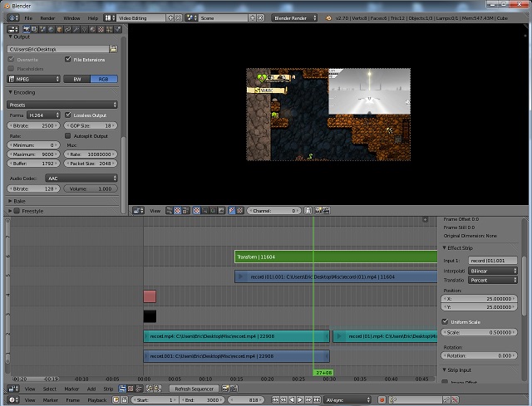Click the Refresh Sequencer button
The height and width of the screenshot is (406, 532).
194,389
